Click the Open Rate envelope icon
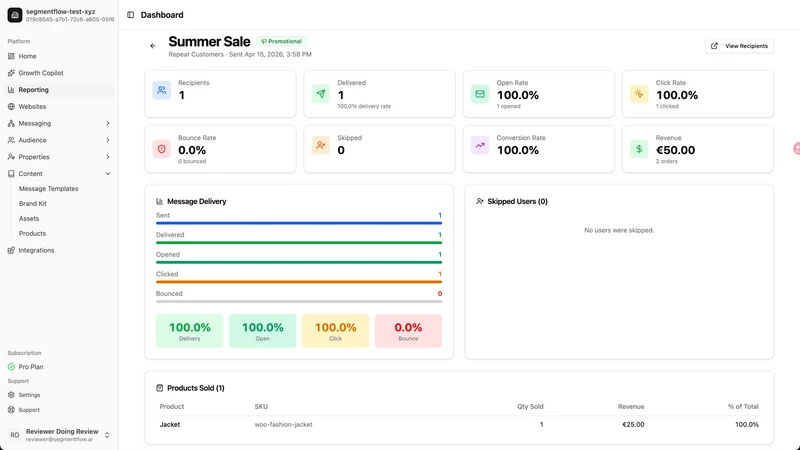The width and height of the screenshot is (800, 450). (x=480, y=94)
